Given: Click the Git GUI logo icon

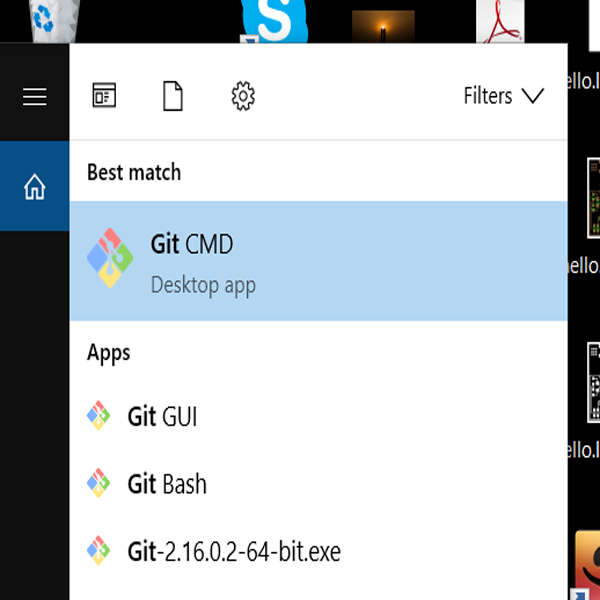Looking at the screenshot, I should click(x=98, y=416).
